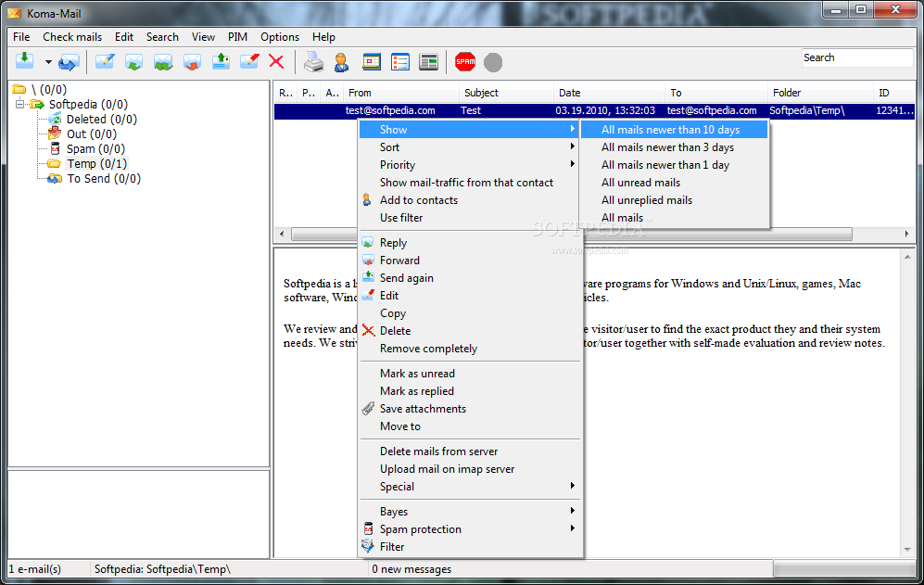Click the Koma-Mail envelope icon in title bar

tap(14, 13)
